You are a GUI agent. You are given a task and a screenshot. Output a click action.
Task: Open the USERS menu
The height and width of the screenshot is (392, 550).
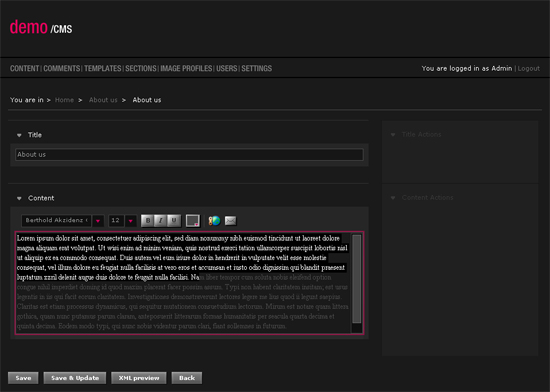tap(227, 68)
